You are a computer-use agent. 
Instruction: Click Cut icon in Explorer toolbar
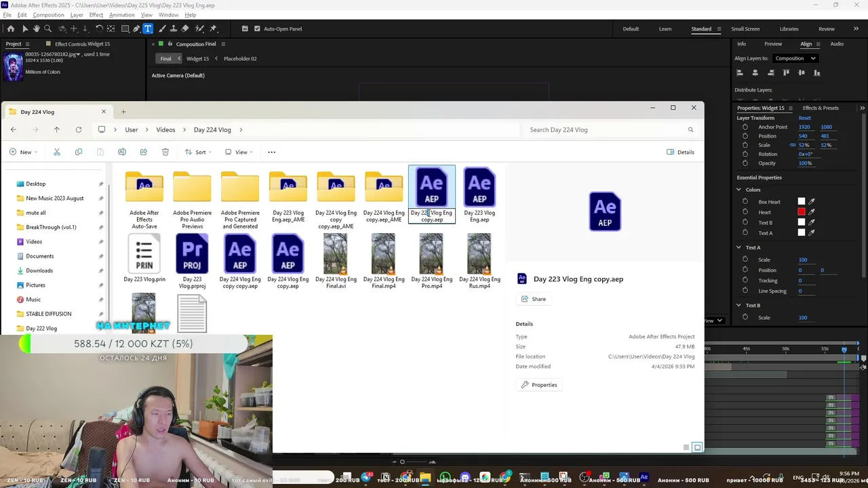point(57,152)
